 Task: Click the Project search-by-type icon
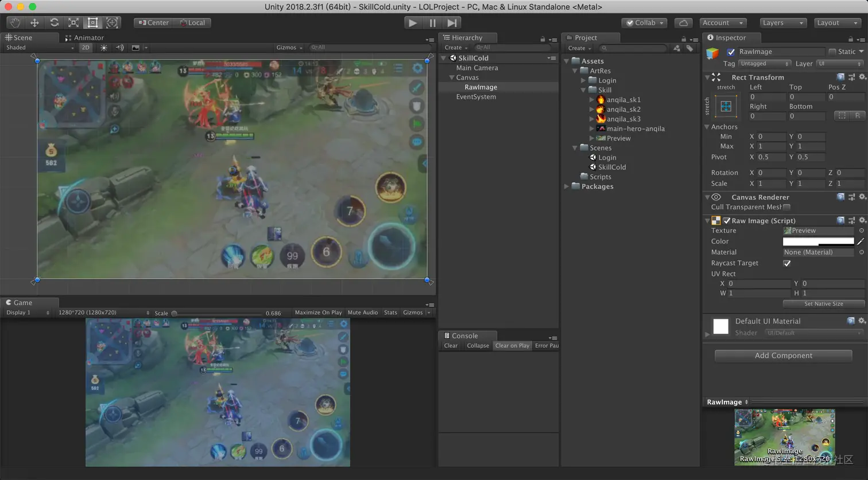click(677, 48)
